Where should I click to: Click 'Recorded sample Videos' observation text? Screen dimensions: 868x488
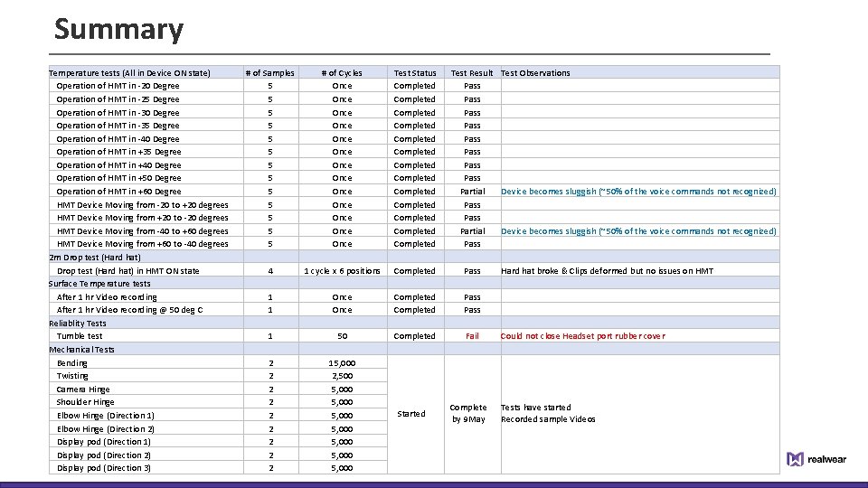pyautogui.click(x=548, y=418)
